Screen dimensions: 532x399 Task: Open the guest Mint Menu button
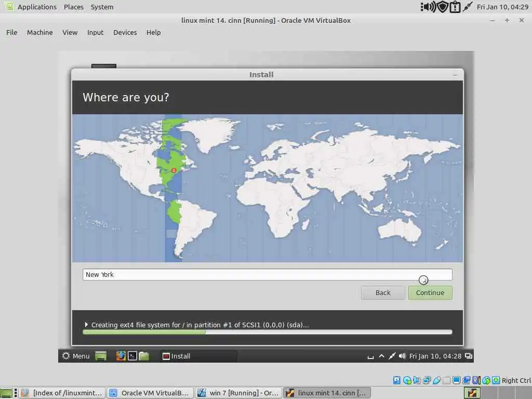click(x=76, y=356)
